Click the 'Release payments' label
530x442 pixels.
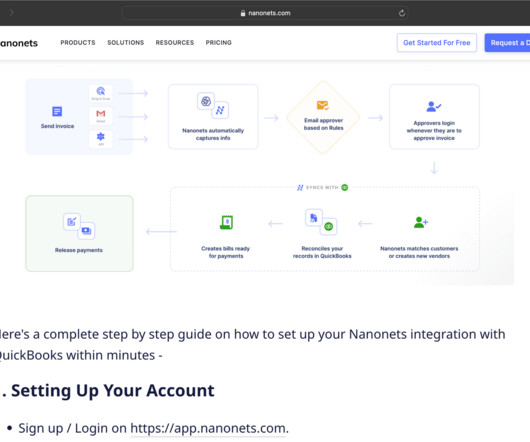click(x=79, y=250)
